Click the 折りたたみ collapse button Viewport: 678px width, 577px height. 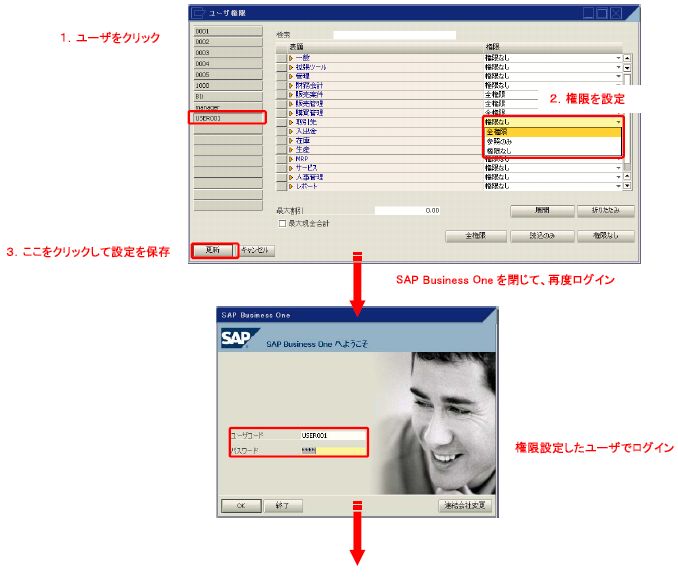[605, 211]
